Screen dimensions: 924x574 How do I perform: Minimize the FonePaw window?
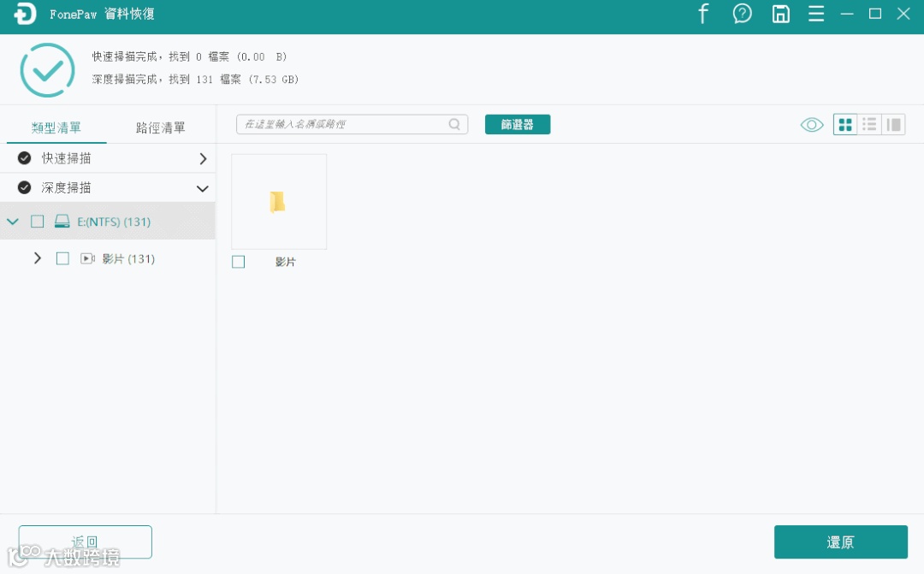coord(847,14)
